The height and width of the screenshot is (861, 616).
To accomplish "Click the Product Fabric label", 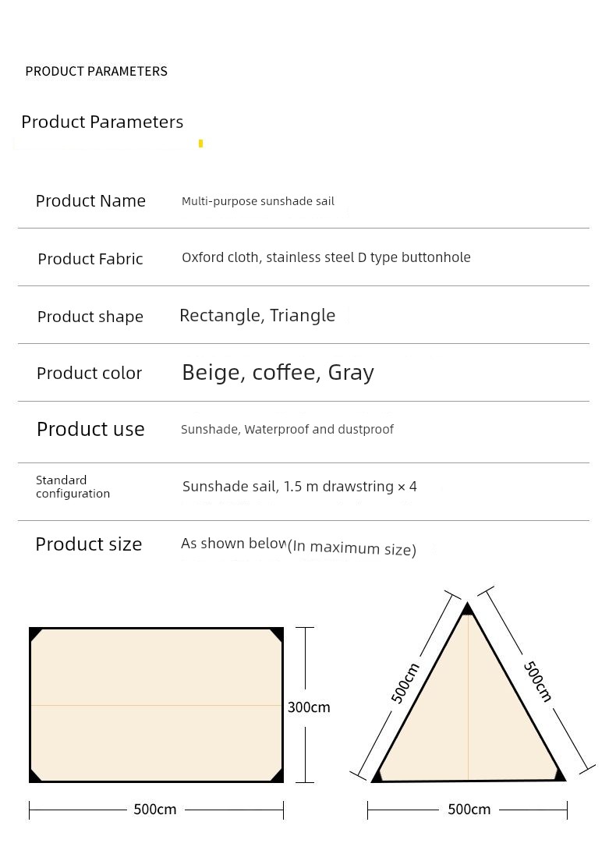I will coord(90,259).
